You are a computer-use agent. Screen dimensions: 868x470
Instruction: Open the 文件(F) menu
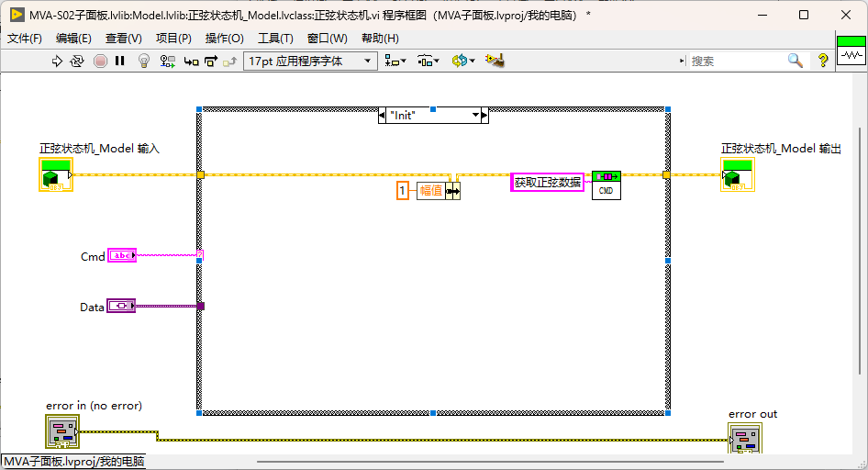(25, 39)
